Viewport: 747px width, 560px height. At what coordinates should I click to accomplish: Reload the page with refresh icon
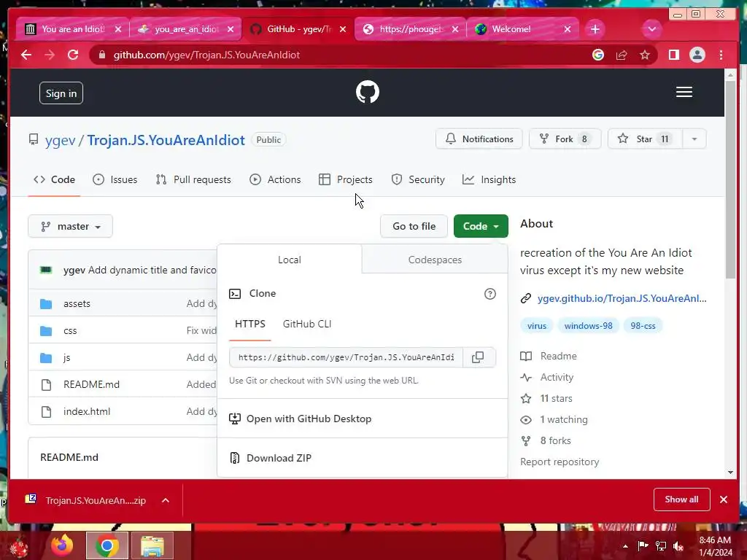(x=73, y=55)
